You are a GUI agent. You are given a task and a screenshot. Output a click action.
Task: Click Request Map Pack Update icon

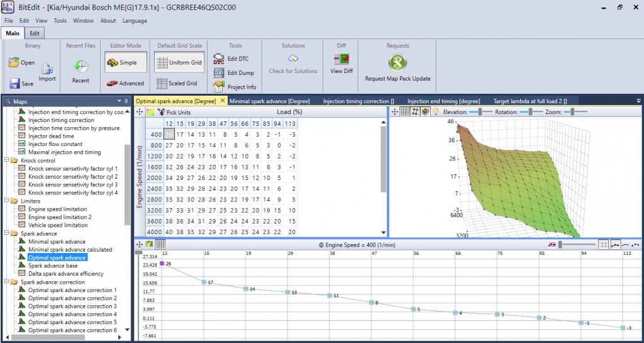(x=397, y=63)
